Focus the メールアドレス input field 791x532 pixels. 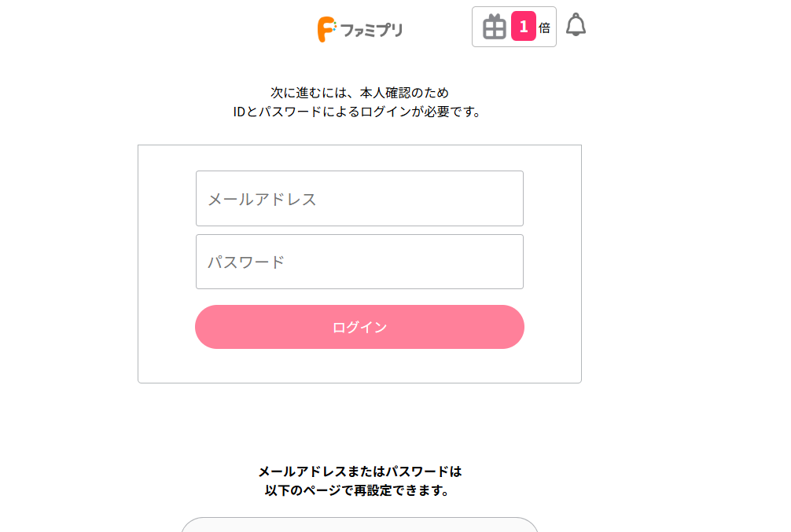coord(359,199)
